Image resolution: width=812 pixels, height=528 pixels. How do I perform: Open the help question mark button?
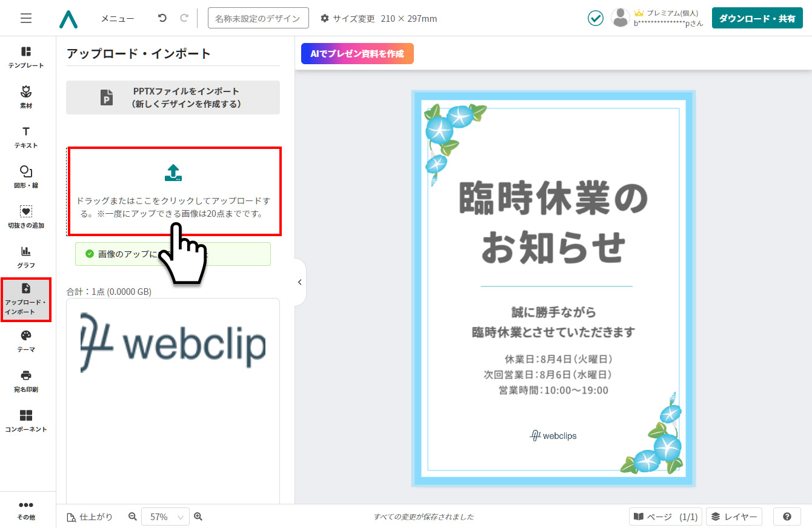click(787, 516)
